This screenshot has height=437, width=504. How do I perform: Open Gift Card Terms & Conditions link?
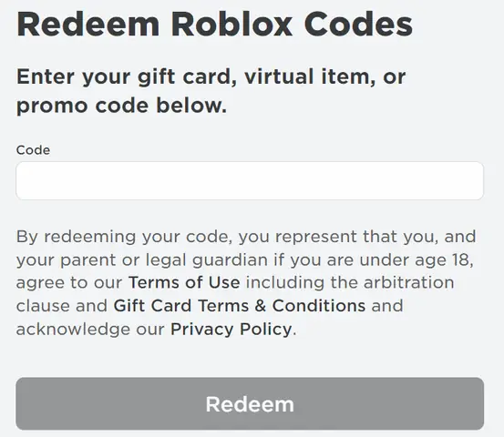tap(240, 306)
